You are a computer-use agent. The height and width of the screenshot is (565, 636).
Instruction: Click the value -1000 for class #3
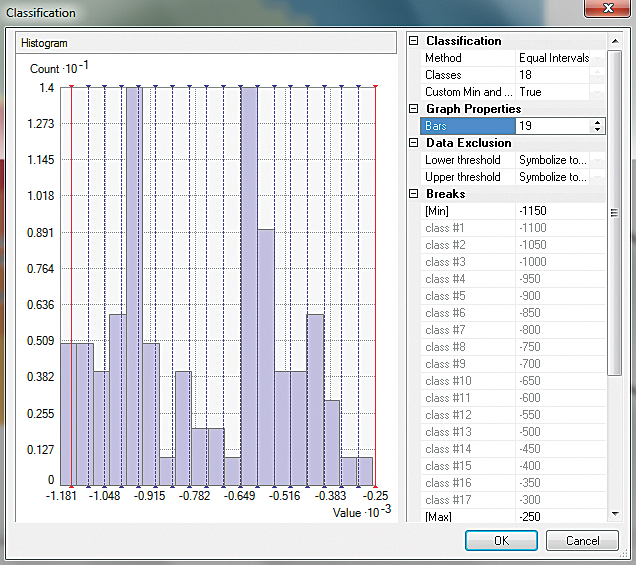coord(533,262)
